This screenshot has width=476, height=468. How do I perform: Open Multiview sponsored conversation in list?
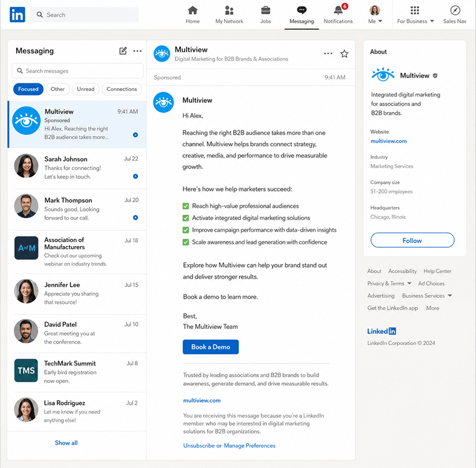pos(77,124)
